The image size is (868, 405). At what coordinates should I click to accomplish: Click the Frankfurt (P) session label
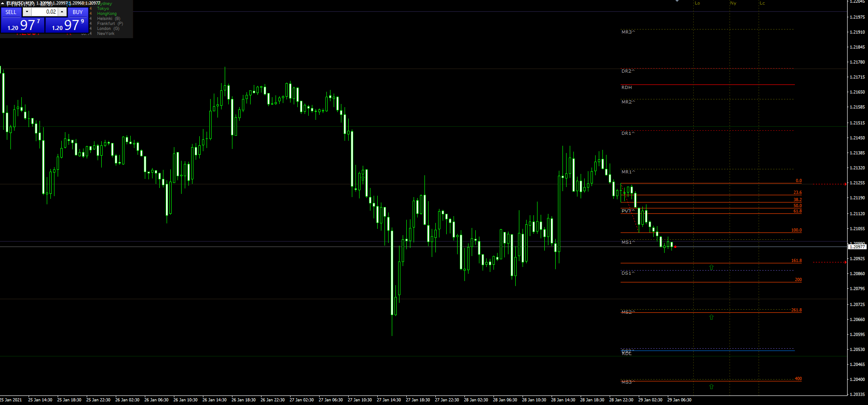pos(110,24)
